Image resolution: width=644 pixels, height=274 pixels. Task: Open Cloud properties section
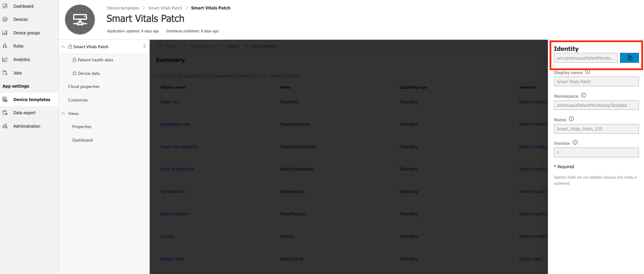click(x=84, y=87)
